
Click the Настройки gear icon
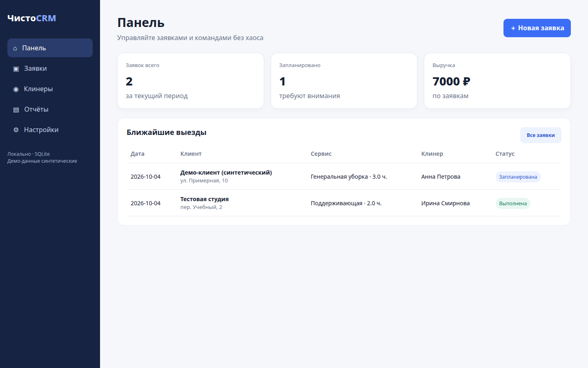pos(16,130)
